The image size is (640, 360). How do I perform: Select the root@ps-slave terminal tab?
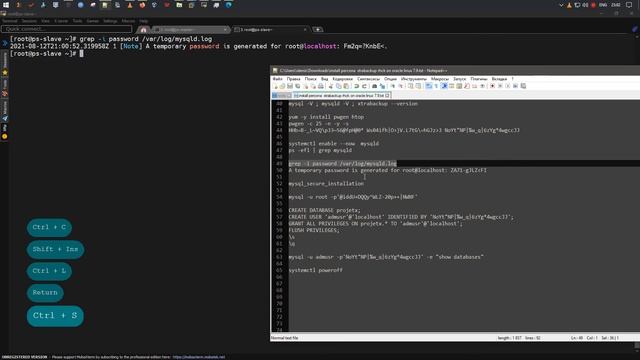pos(270,30)
